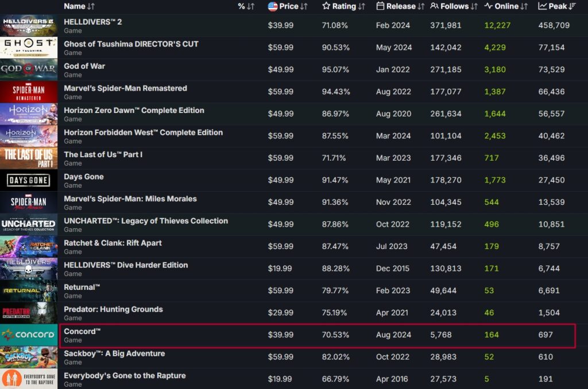Click Sackboy: A Big Adventure thumbnail
This screenshot has width=588, height=389.
click(29, 357)
